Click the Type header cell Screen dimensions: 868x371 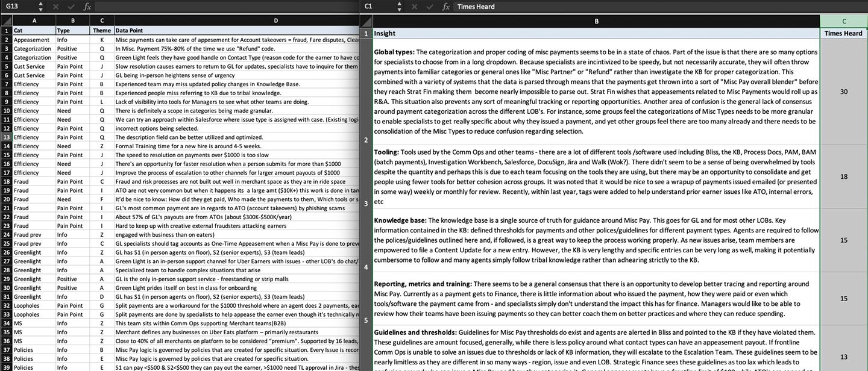[72, 30]
